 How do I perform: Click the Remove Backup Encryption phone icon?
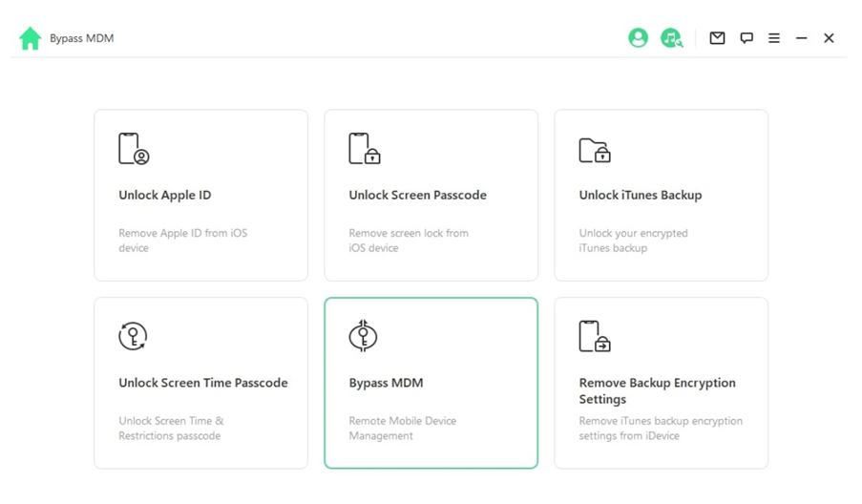coord(594,337)
